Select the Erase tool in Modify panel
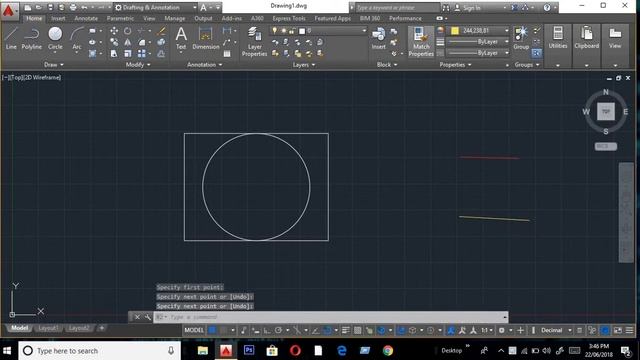 (x=161, y=31)
